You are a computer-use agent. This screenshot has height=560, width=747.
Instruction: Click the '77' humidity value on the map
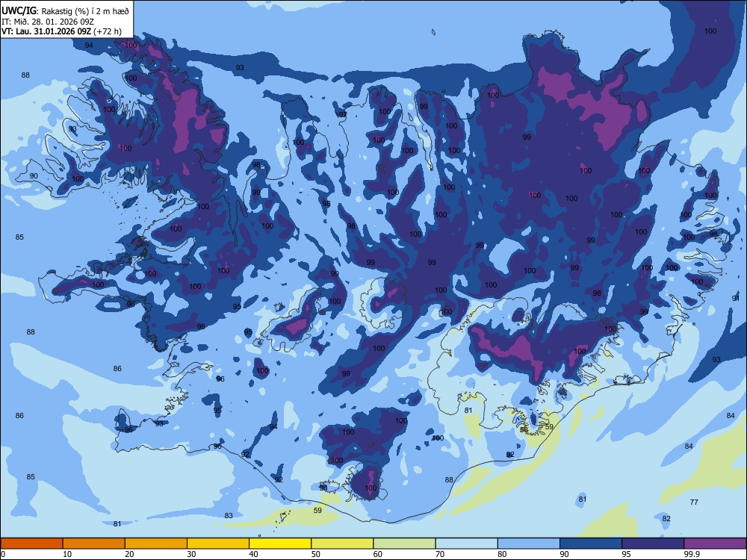point(694,502)
